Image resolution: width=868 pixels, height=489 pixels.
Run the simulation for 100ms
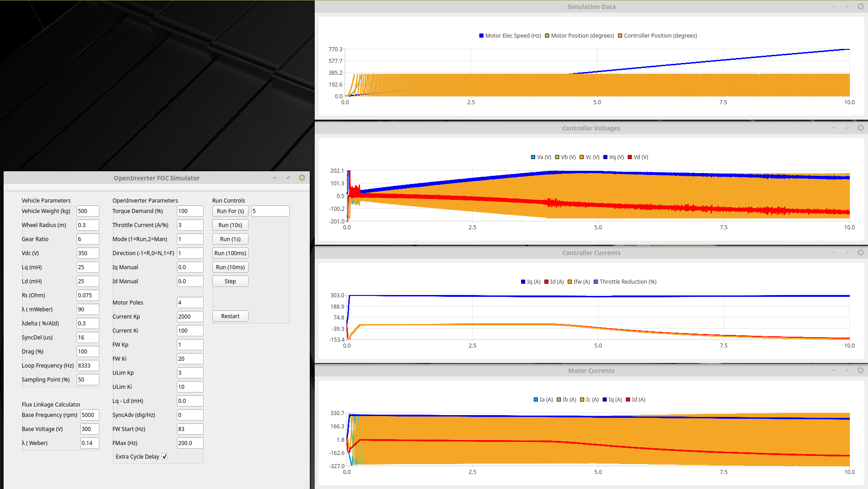pos(230,253)
